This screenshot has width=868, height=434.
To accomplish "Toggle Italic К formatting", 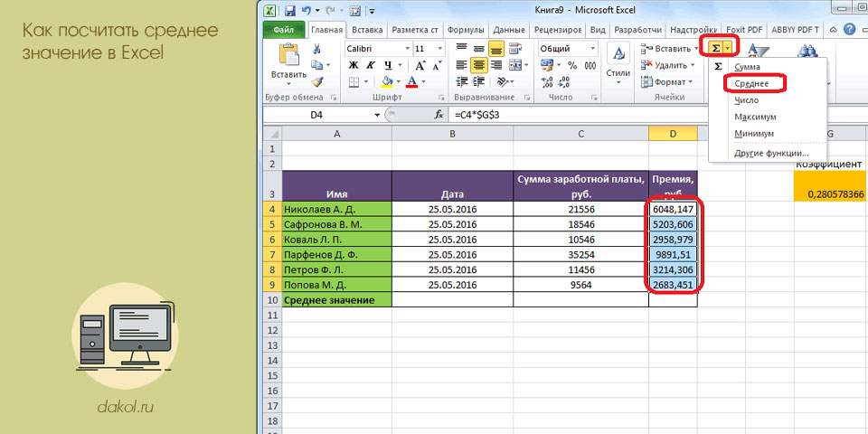I will point(371,65).
